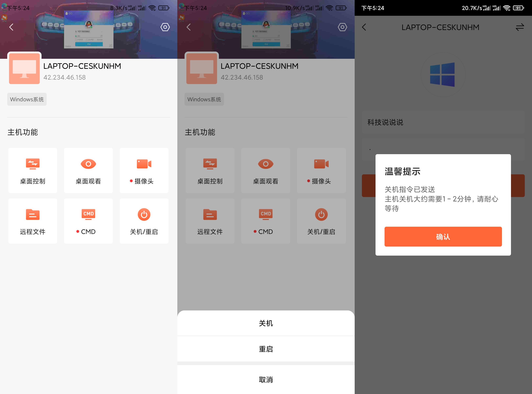Open hexagon settings icon in left screen

tap(165, 27)
